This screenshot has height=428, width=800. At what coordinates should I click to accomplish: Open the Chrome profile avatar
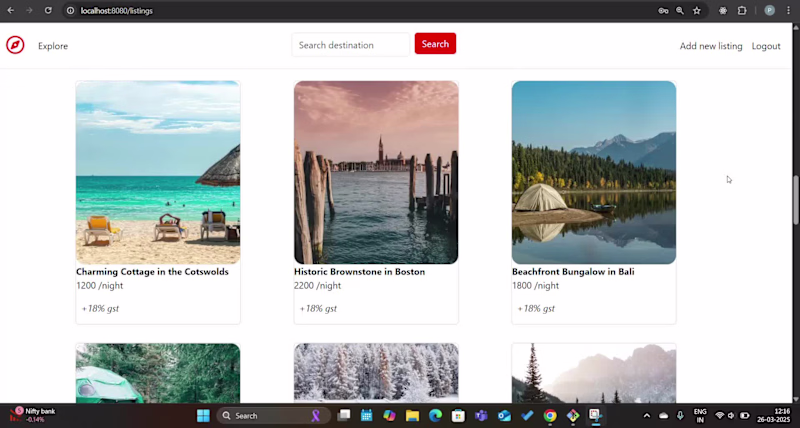pos(769,10)
